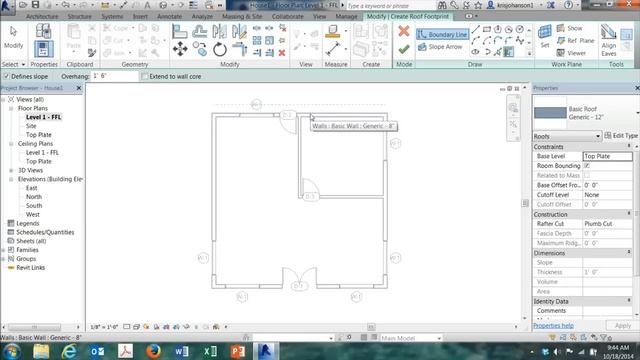Collapse the Identity Data section
This screenshot has width=640, height=360.
pos(629,301)
